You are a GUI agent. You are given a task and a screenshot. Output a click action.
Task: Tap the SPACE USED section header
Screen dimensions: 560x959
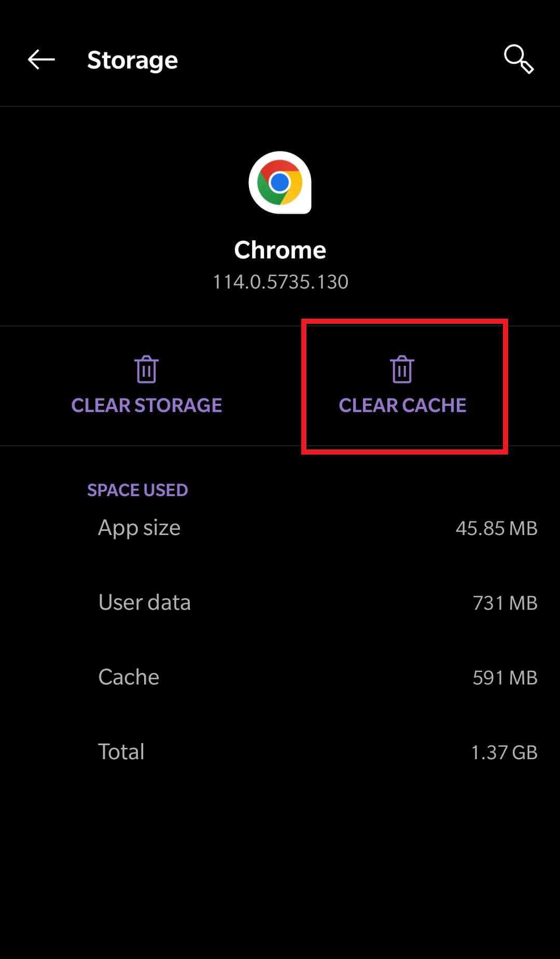pos(137,489)
